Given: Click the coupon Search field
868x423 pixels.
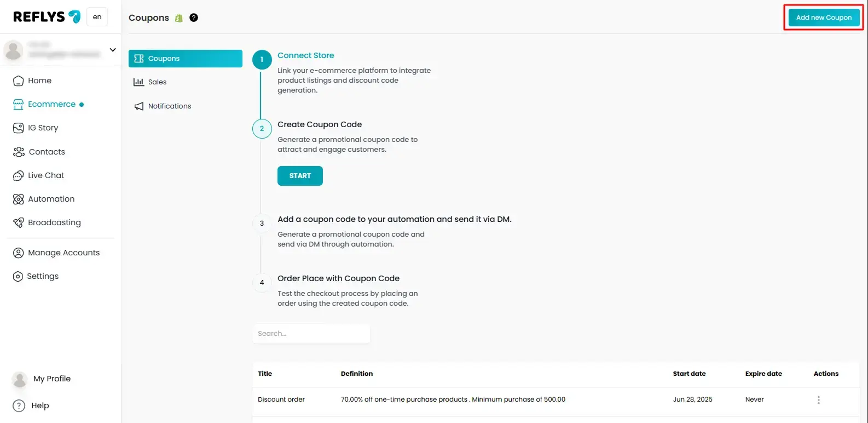Looking at the screenshot, I should click(311, 334).
